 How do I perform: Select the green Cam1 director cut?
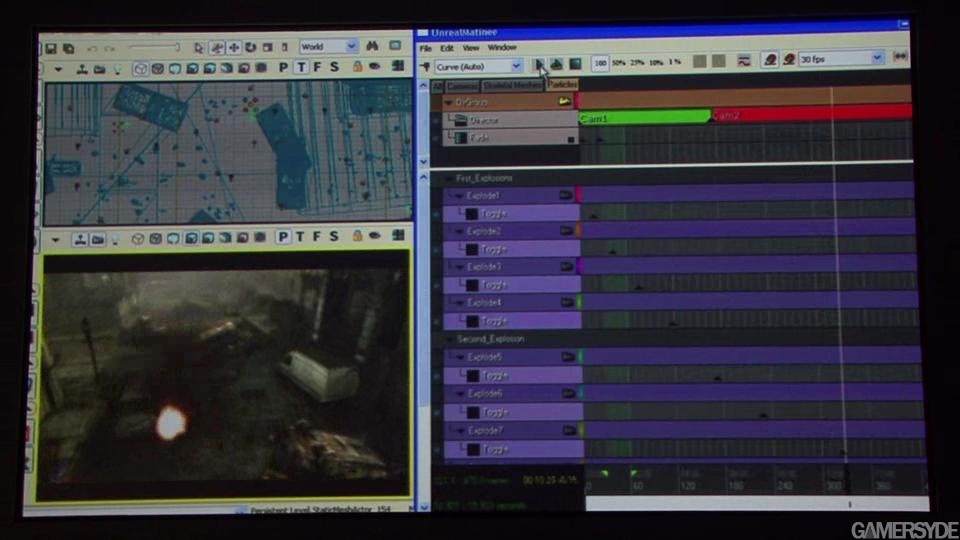point(645,116)
